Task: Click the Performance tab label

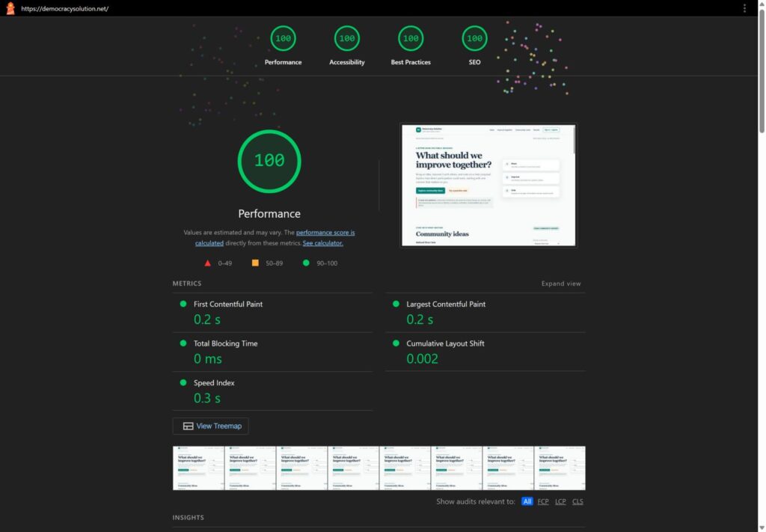Action: point(283,62)
